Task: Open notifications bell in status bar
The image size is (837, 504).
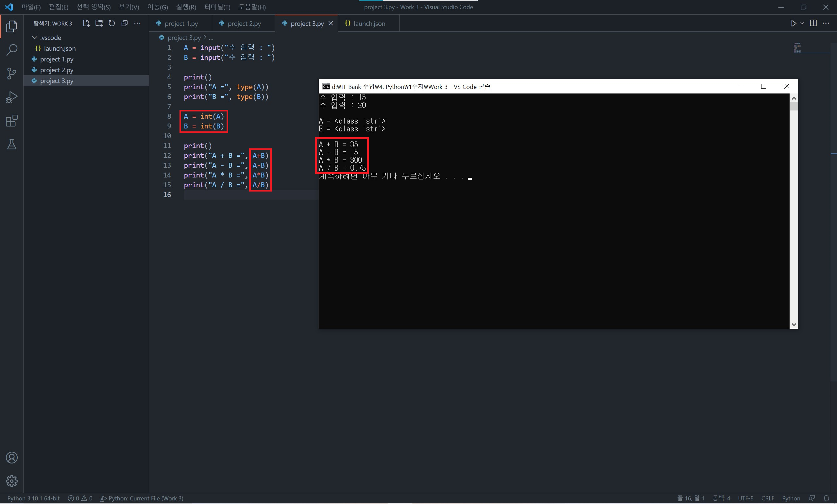Action: pos(827,498)
